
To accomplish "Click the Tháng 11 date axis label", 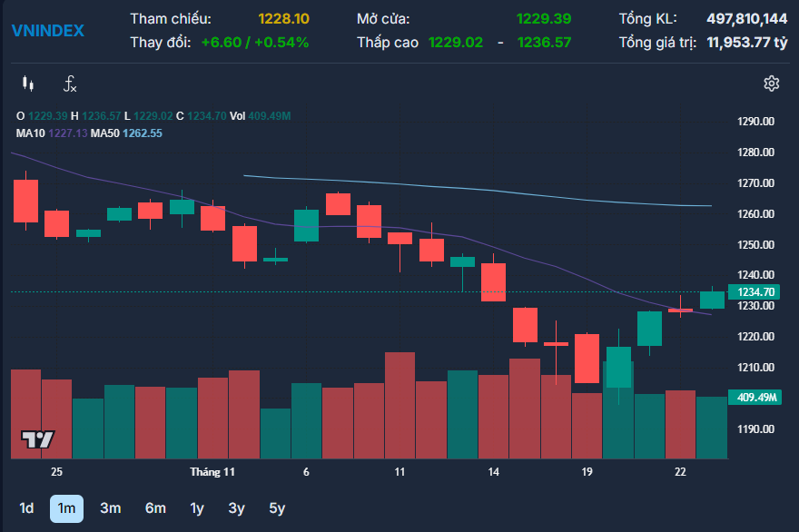I will (212, 472).
